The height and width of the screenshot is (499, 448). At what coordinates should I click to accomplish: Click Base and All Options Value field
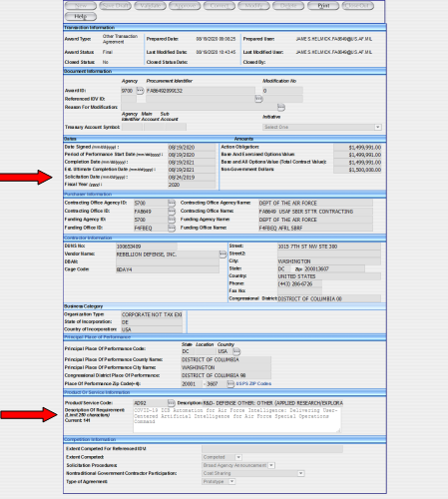[357, 163]
